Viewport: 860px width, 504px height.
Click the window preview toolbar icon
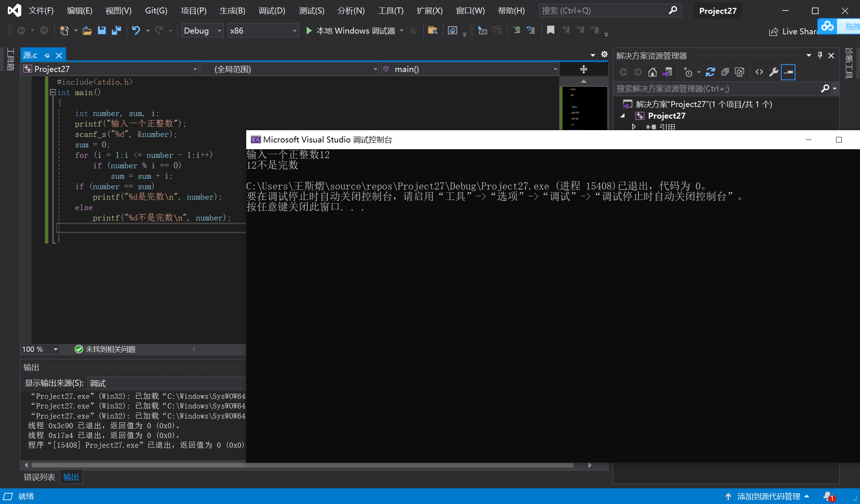point(452,31)
